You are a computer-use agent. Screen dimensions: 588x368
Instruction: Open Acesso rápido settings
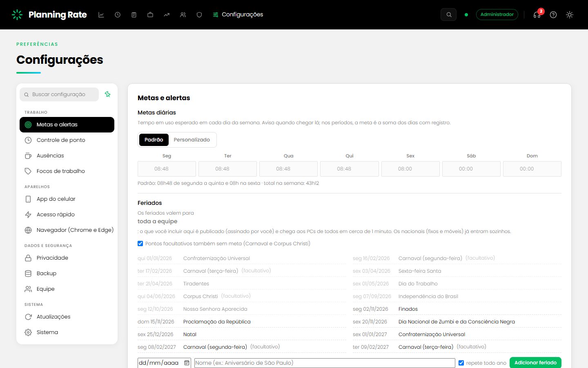(67, 215)
